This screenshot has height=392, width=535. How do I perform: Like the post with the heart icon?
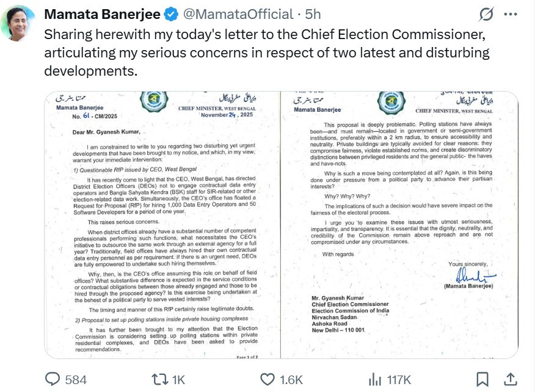[267, 380]
